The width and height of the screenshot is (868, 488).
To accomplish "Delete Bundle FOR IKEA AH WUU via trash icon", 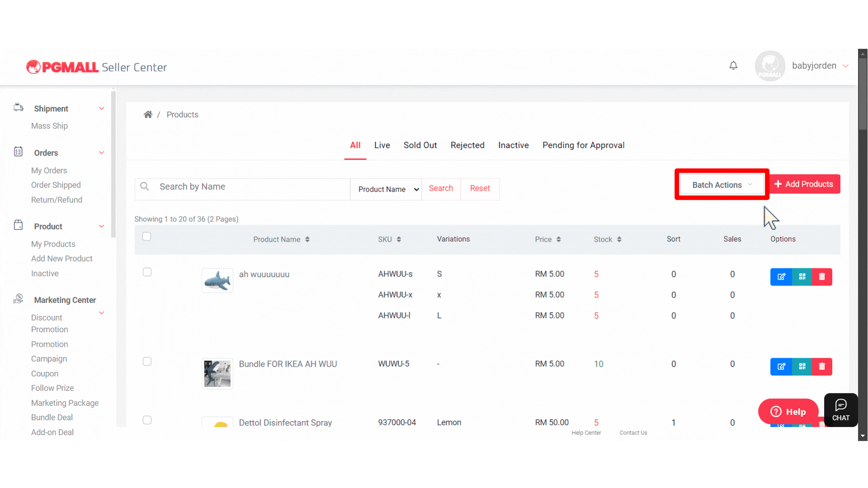I will click(822, 366).
